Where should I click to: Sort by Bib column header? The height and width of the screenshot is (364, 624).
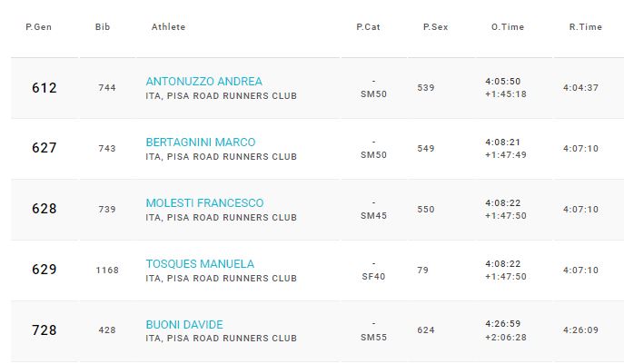pos(103,27)
